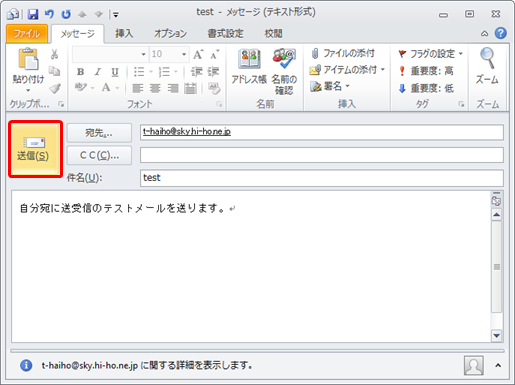Click the Paste (貼り付け) clipboard icon

[28, 59]
